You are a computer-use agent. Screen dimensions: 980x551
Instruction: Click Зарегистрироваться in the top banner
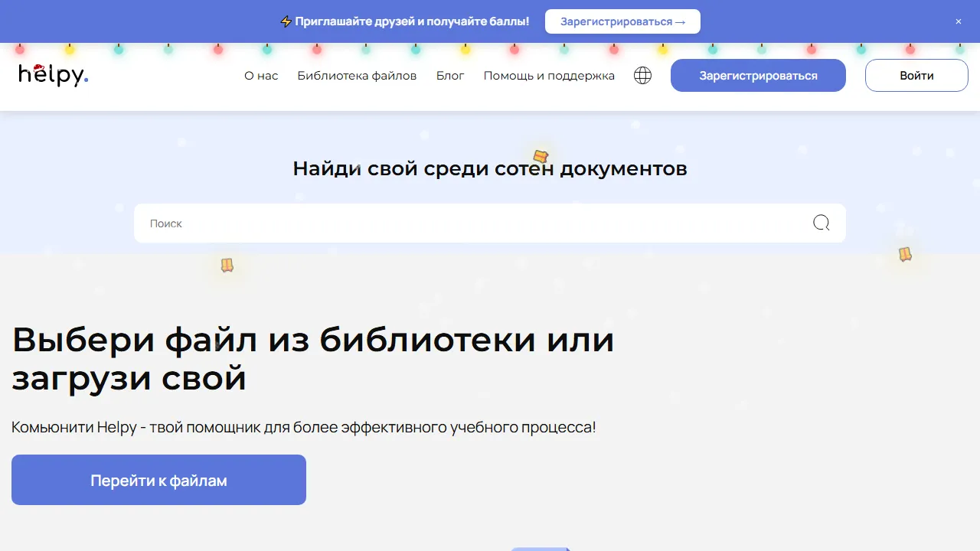pos(622,21)
